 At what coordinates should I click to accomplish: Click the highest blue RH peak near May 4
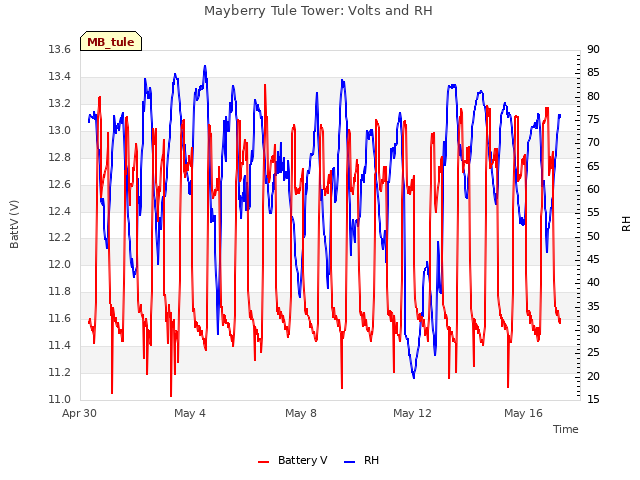pos(205,67)
